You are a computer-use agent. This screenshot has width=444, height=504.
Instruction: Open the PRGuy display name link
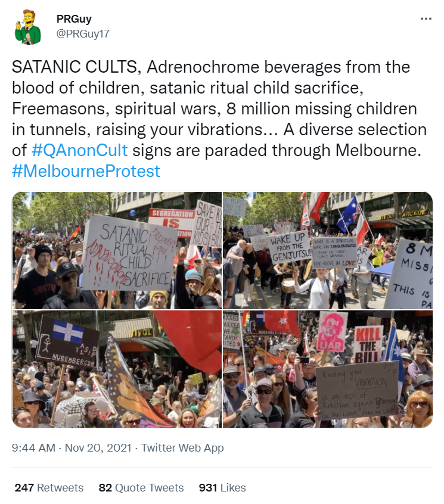click(x=74, y=19)
